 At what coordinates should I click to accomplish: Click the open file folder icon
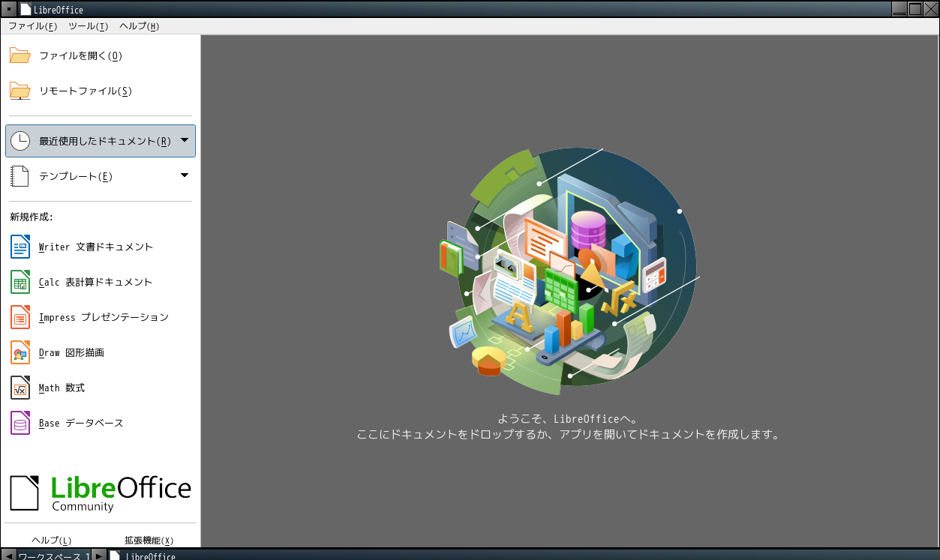tap(20, 55)
